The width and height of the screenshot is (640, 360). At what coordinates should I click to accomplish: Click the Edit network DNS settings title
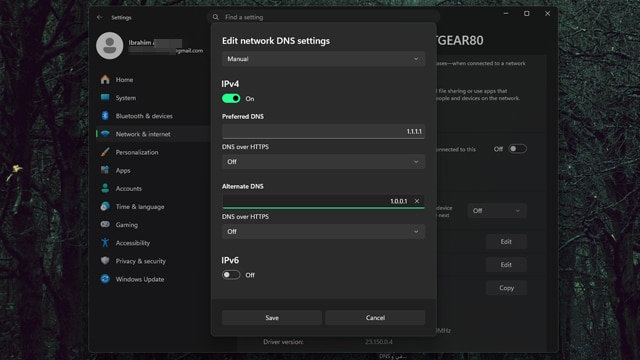tap(276, 41)
